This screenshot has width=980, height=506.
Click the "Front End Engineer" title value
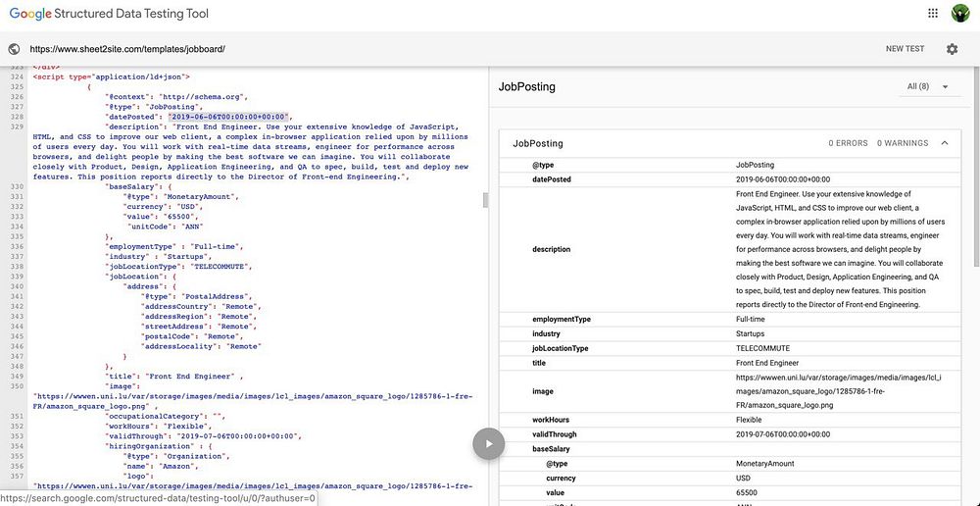(767, 363)
